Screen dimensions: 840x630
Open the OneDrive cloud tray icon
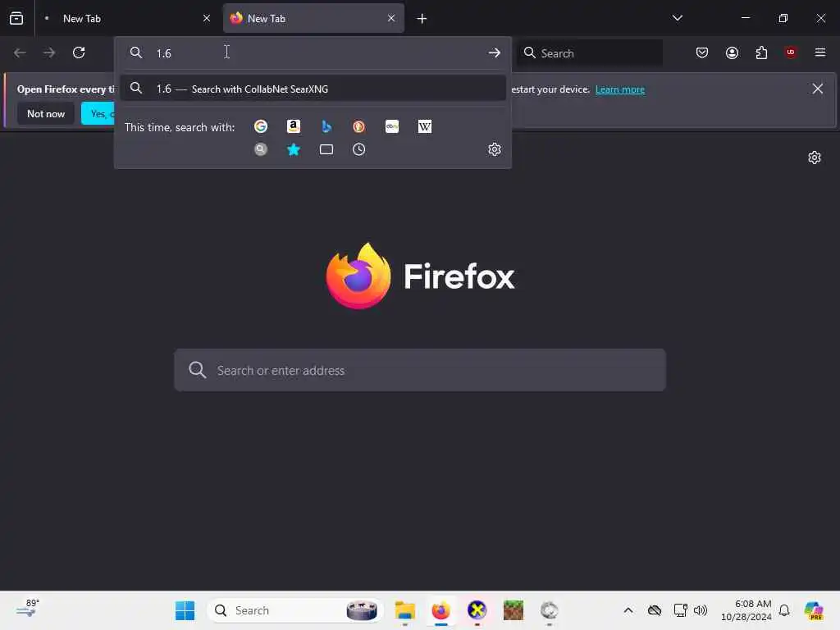point(655,610)
